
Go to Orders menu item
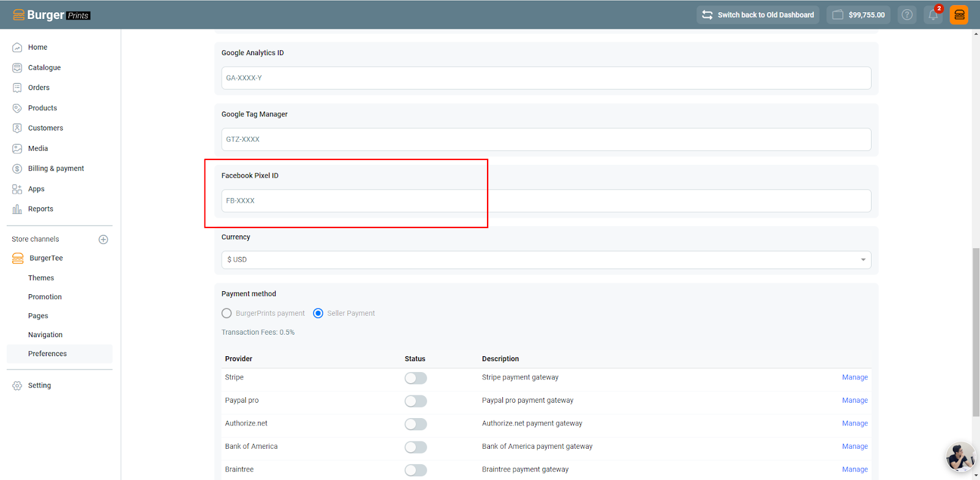(39, 88)
